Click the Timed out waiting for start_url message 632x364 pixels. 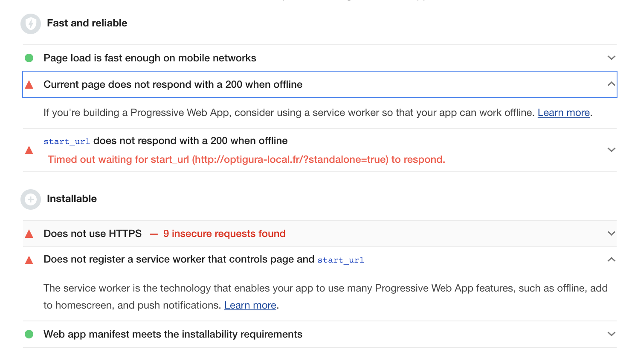point(246,159)
